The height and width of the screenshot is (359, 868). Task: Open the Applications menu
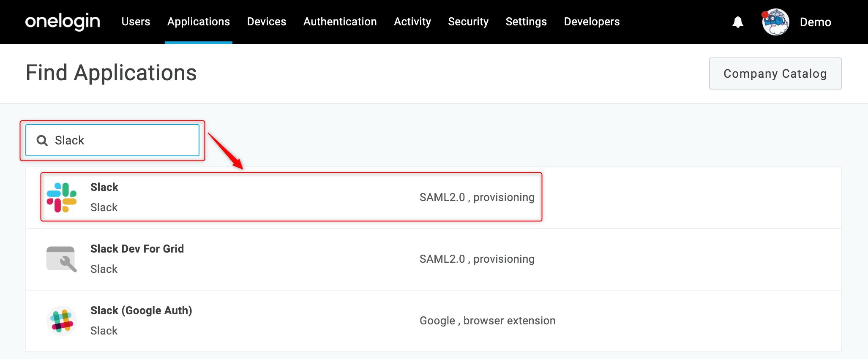199,22
